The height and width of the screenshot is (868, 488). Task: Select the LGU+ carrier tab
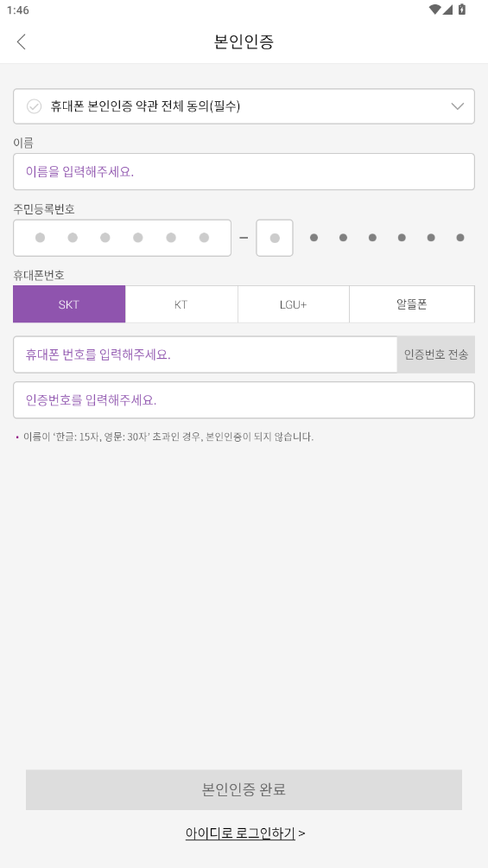[294, 304]
